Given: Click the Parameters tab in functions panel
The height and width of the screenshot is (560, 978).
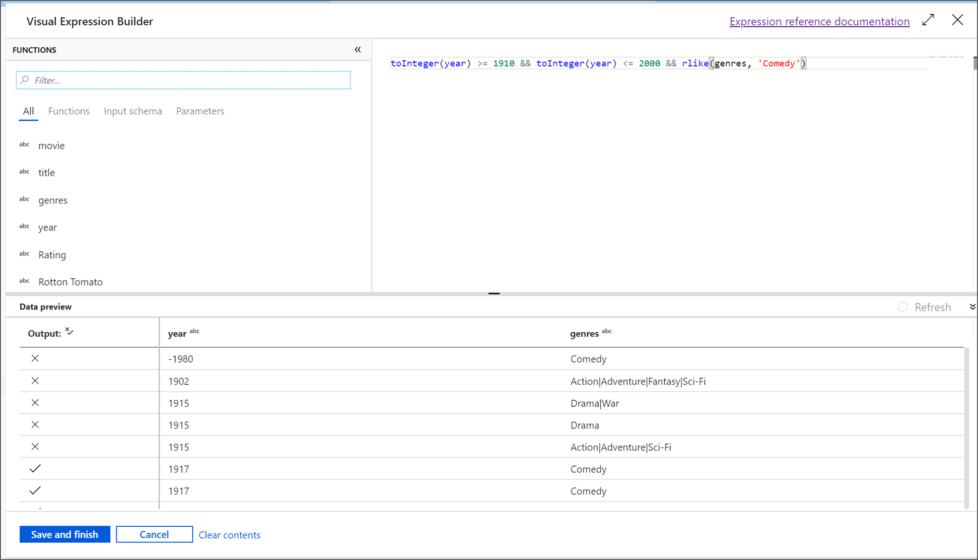Looking at the screenshot, I should click(x=200, y=111).
